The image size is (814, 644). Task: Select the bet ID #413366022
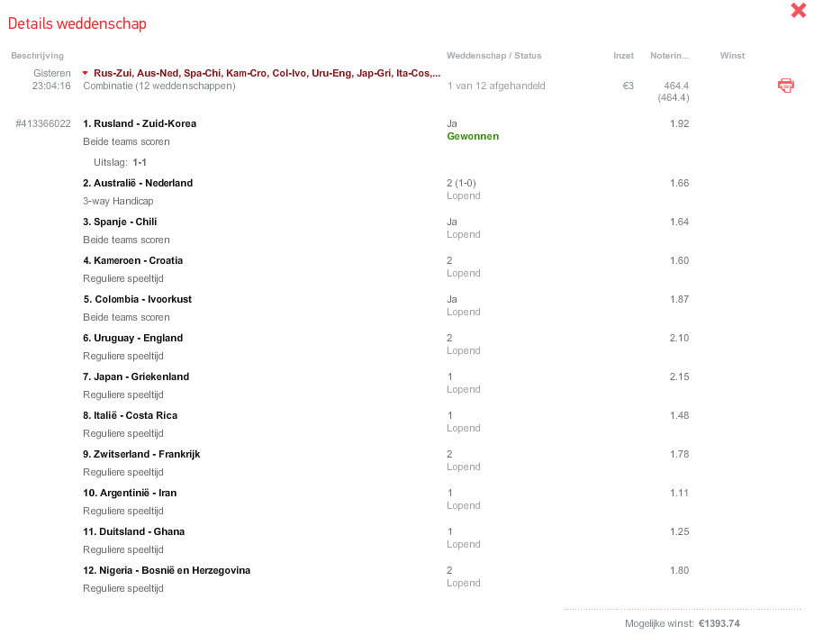click(43, 123)
